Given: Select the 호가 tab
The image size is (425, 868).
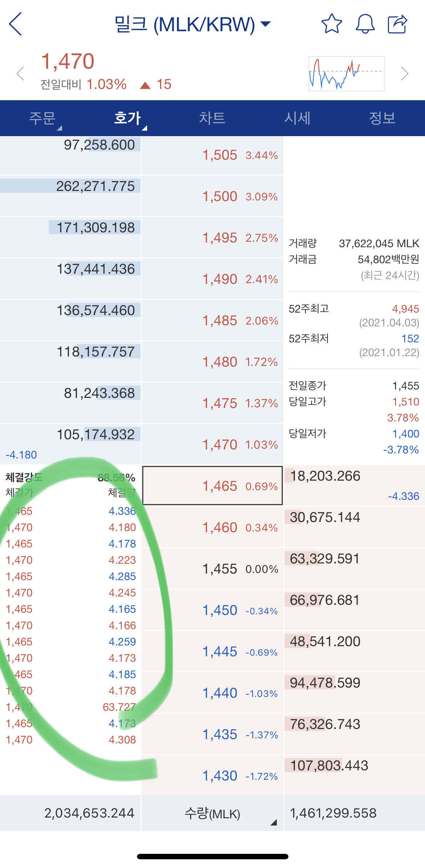Looking at the screenshot, I should [127, 118].
